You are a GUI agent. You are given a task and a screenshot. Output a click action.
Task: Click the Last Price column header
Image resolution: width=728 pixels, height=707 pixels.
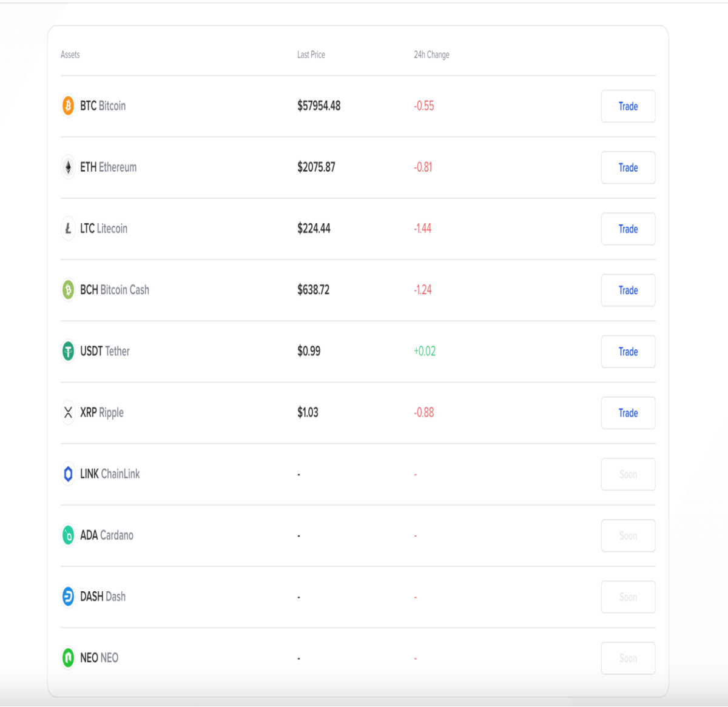pos(311,55)
